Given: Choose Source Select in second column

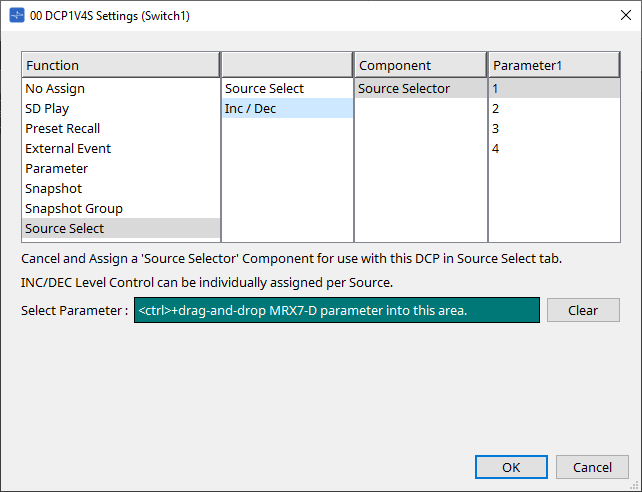Looking at the screenshot, I should click(287, 88).
